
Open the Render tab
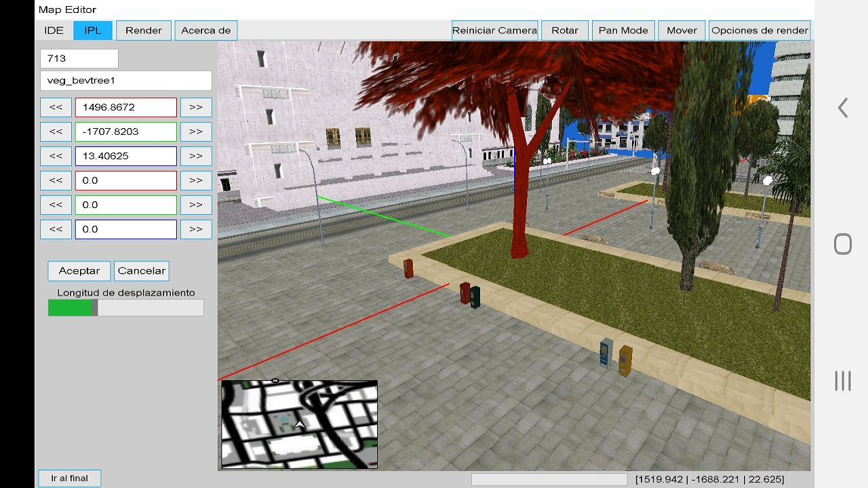click(x=144, y=30)
